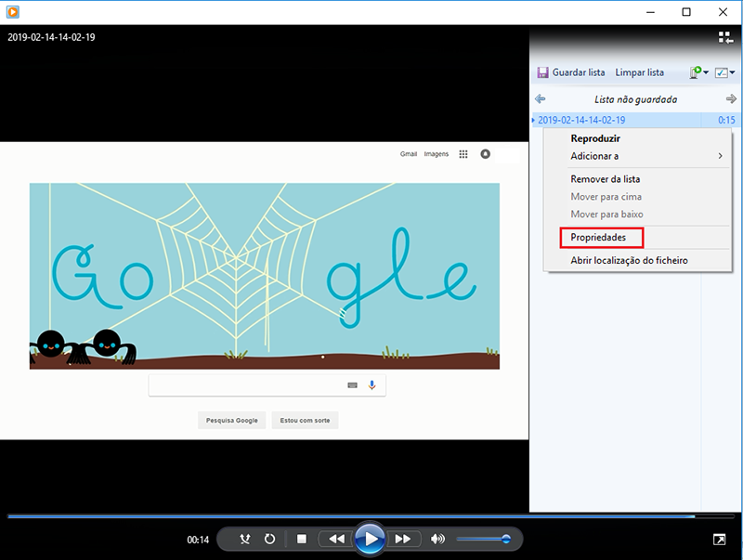Open the list options dropdown

tap(725, 72)
